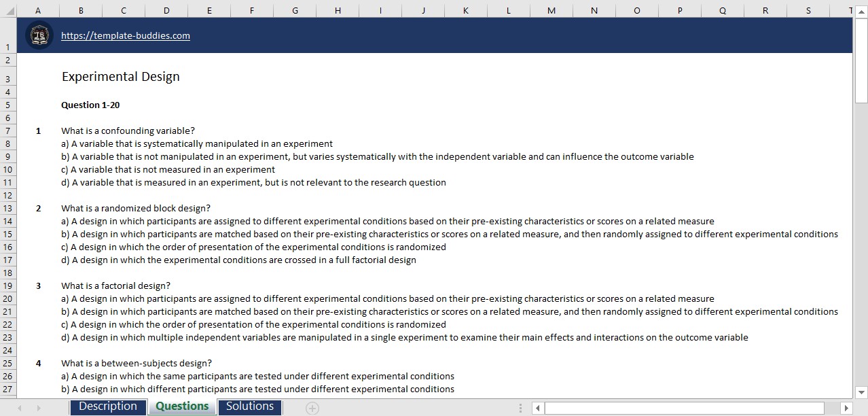Image resolution: width=868 pixels, height=416 pixels.
Task: Switch to the Description sheet tab
Action: coord(107,406)
